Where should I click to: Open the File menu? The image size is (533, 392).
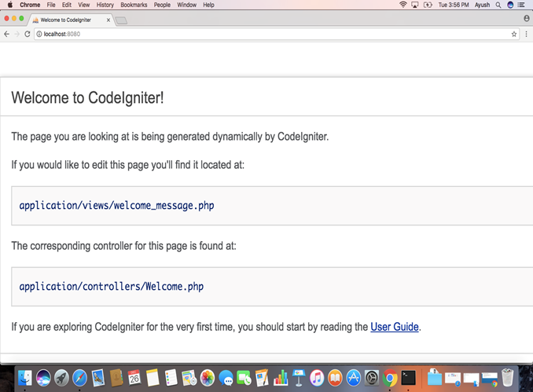[51, 5]
